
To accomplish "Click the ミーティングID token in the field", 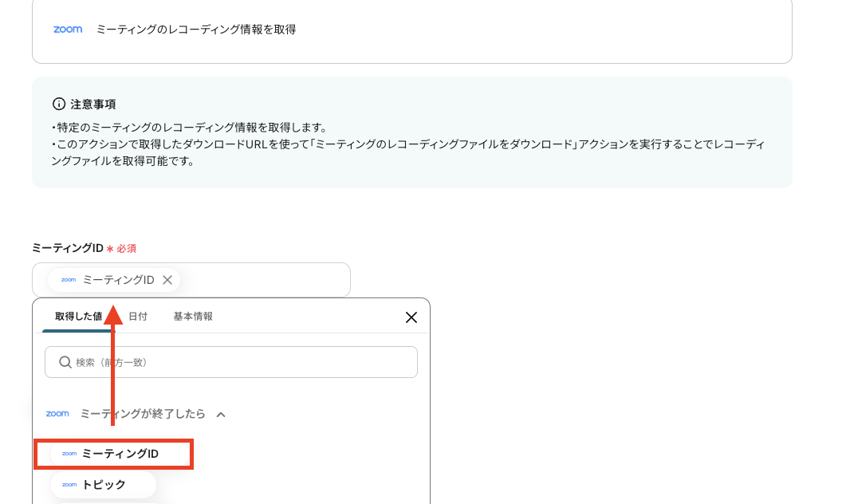I will coord(120,280).
